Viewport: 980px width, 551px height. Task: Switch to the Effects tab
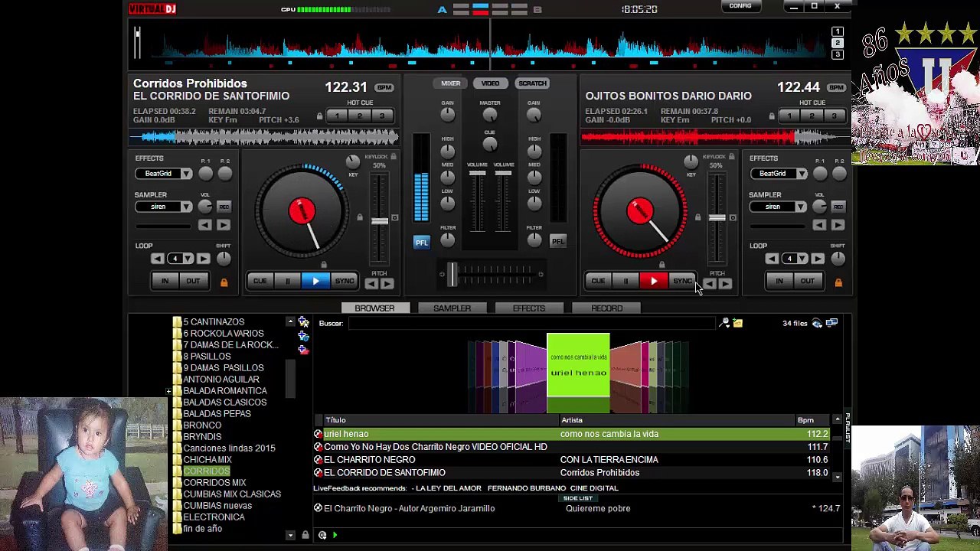tap(529, 308)
